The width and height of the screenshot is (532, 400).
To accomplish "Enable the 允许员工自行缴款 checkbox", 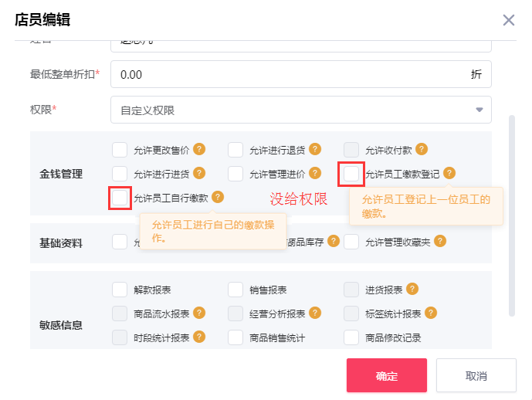I will coord(120,198).
